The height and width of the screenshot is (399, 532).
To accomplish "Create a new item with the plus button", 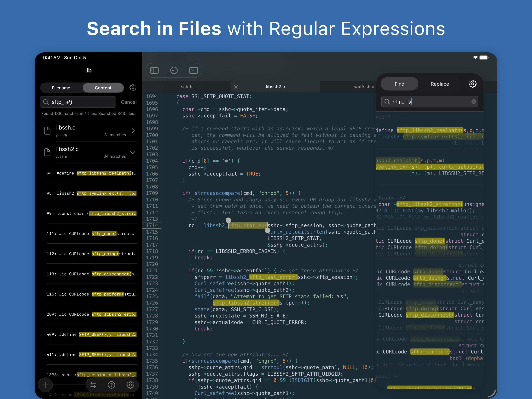I will coord(45,385).
